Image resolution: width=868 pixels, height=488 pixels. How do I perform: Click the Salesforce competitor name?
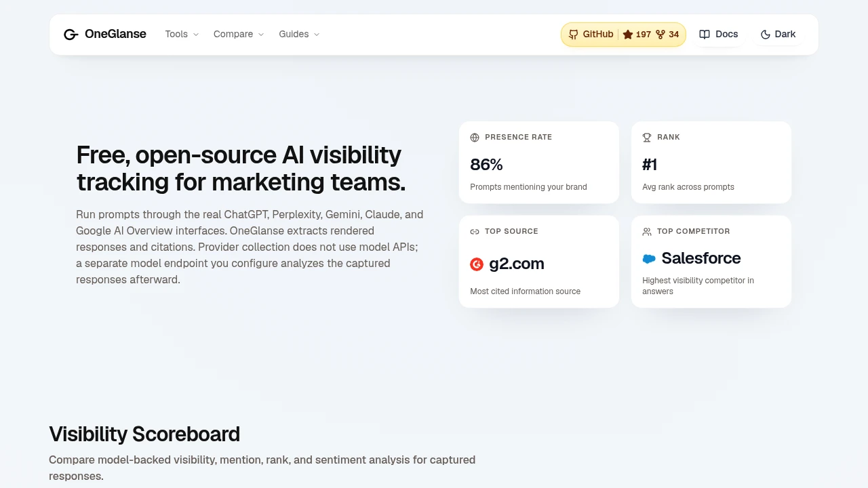[701, 258]
